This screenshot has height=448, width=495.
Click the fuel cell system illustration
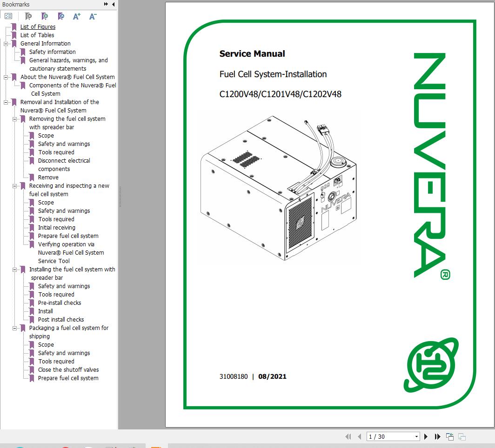(x=278, y=188)
